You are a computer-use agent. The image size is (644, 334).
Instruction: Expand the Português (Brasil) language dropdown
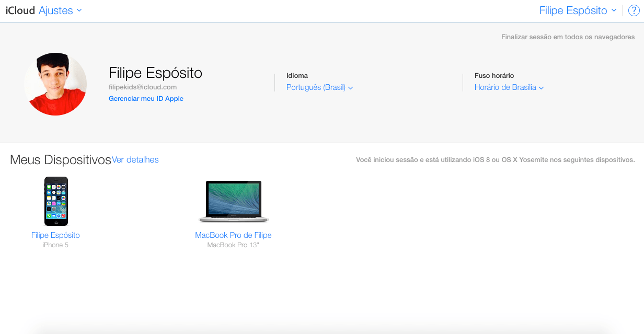pyautogui.click(x=319, y=87)
